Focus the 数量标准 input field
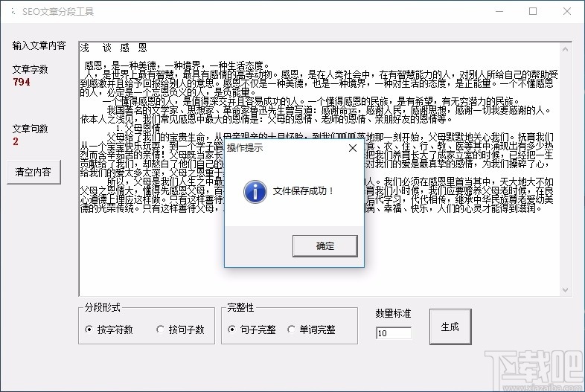Viewport: 585px width, 392px height. [x=394, y=333]
